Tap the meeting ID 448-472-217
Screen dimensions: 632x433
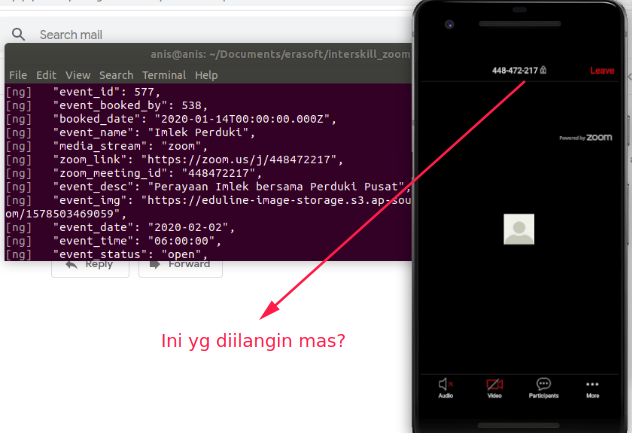pos(515,71)
